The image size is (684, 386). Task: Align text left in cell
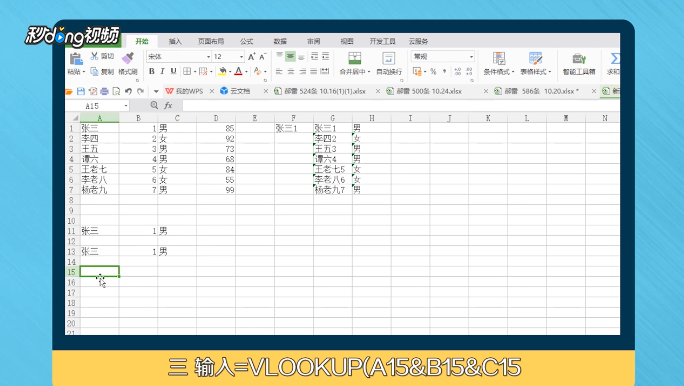tap(280, 71)
